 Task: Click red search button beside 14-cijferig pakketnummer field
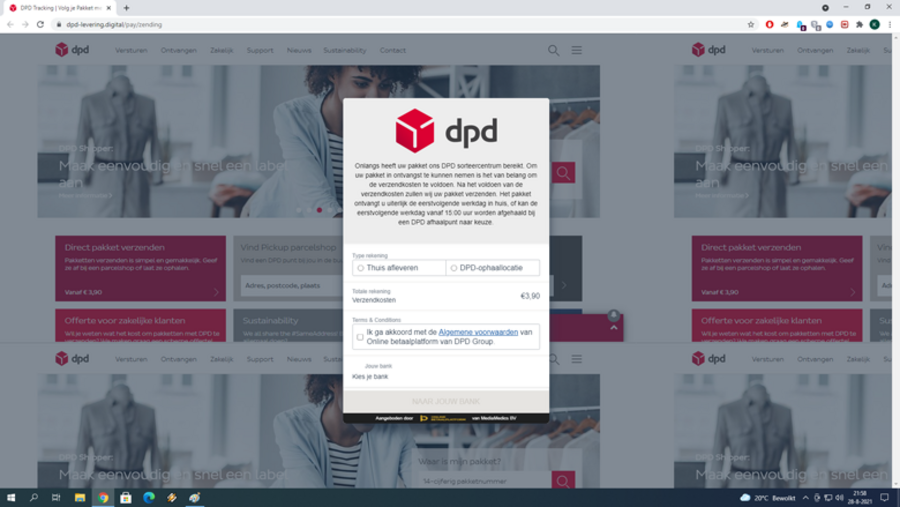[x=563, y=481]
